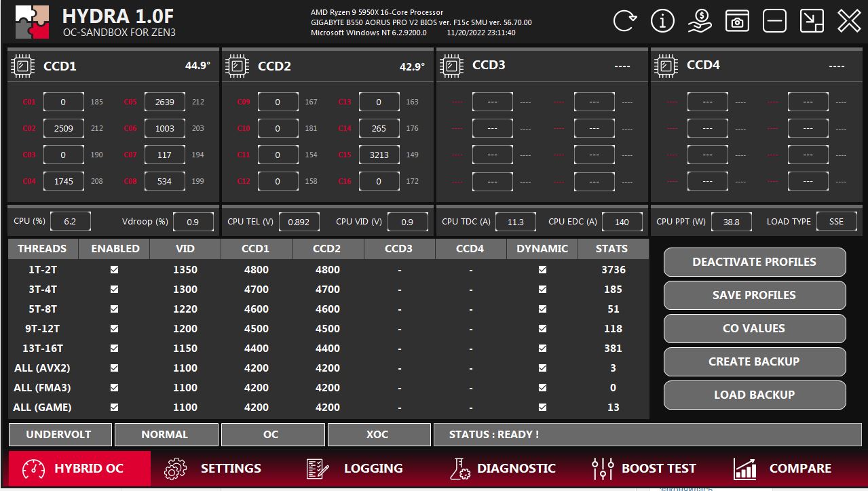Viewport: 868px width, 491px height.
Task: Click the Boost Test sliders icon
Action: click(x=603, y=469)
